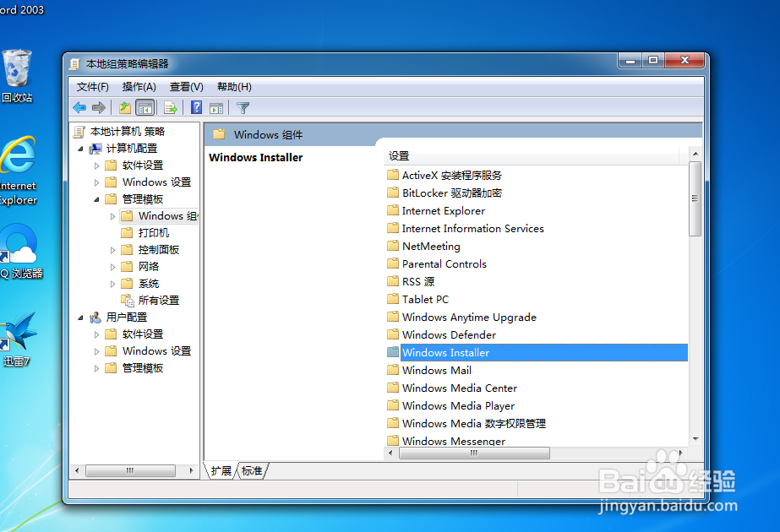
Task: Select Windows Media 数字权限管理 folder
Action: (x=473, y=423)
